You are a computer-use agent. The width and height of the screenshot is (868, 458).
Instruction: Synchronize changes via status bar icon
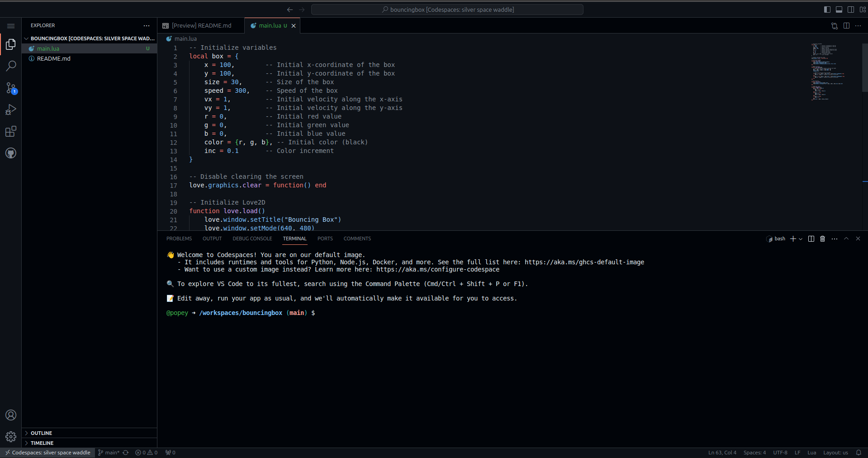[126, 453]
